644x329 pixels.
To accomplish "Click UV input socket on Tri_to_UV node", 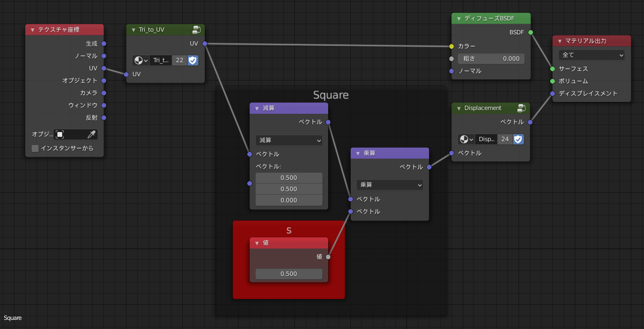I will point(127,74).
